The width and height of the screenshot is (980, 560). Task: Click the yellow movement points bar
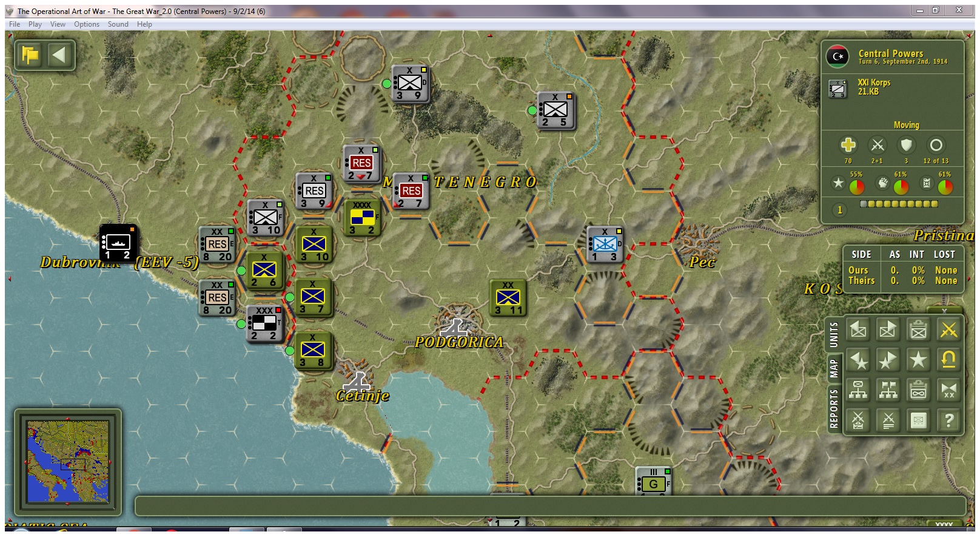tap(899, 204)
